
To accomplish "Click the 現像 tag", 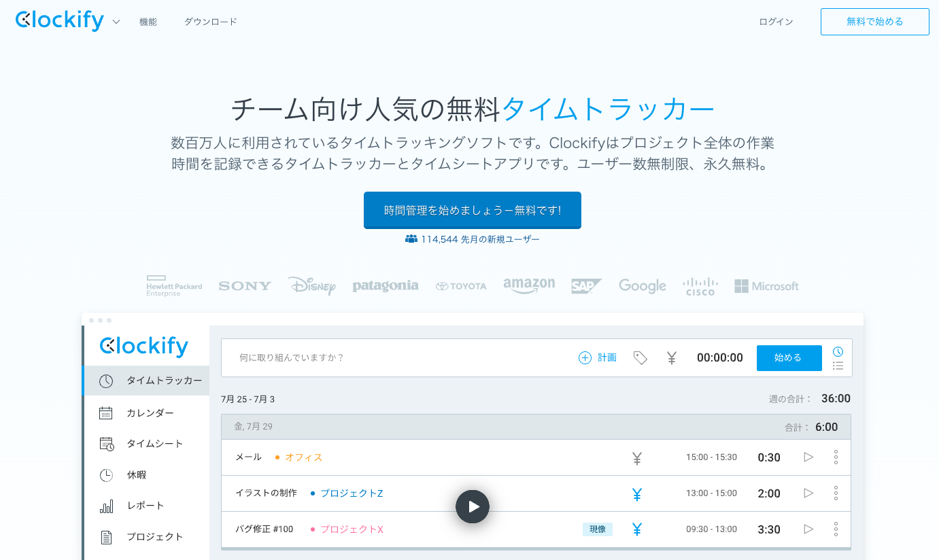I will 598,529.
